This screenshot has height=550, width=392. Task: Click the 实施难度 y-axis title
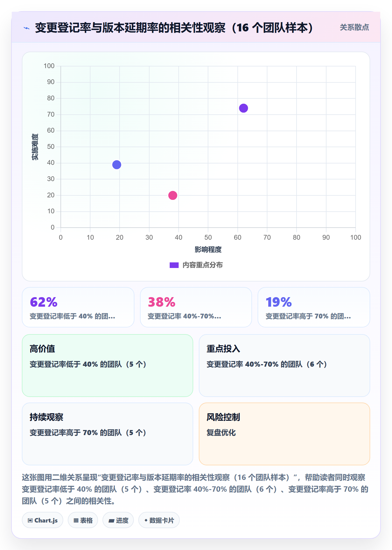tap(35, 147)
